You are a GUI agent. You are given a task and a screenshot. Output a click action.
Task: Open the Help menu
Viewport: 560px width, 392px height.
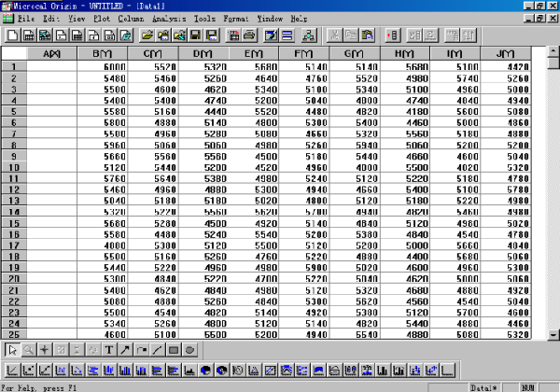pyautogui.click(x=299, y=18)
